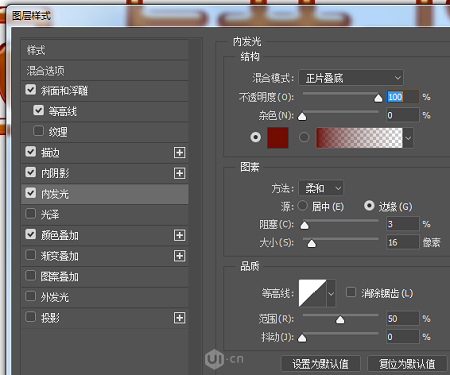Image resolution: width=450 pixels, height=375 pixels.
Task: Select 边缘(G) source radio button
Action: [369, 206]
